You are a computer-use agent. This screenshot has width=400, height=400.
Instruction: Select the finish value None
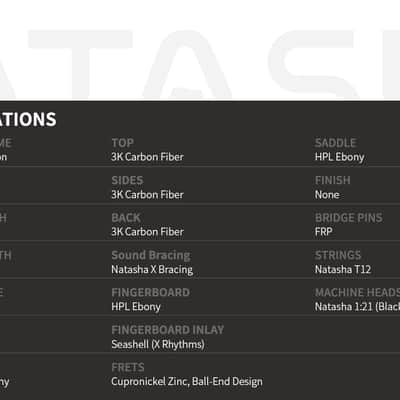pyautogui.click(x=327, y=195)
